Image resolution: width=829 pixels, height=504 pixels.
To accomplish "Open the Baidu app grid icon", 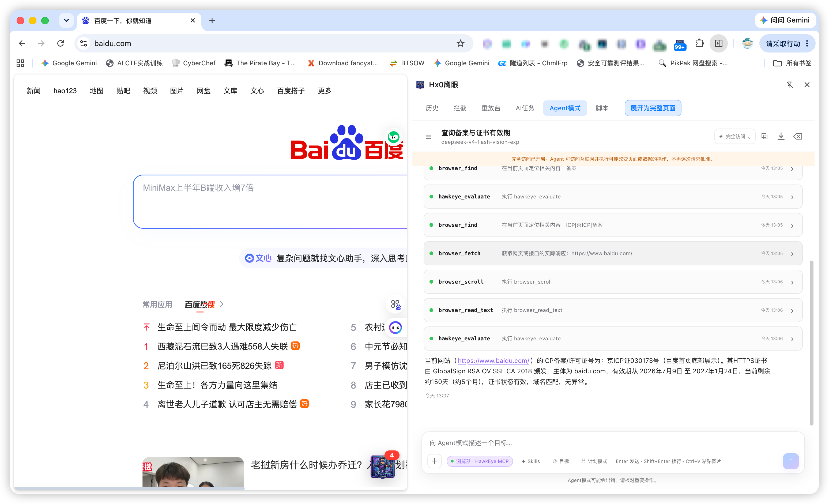I will [x=396, y=304].
